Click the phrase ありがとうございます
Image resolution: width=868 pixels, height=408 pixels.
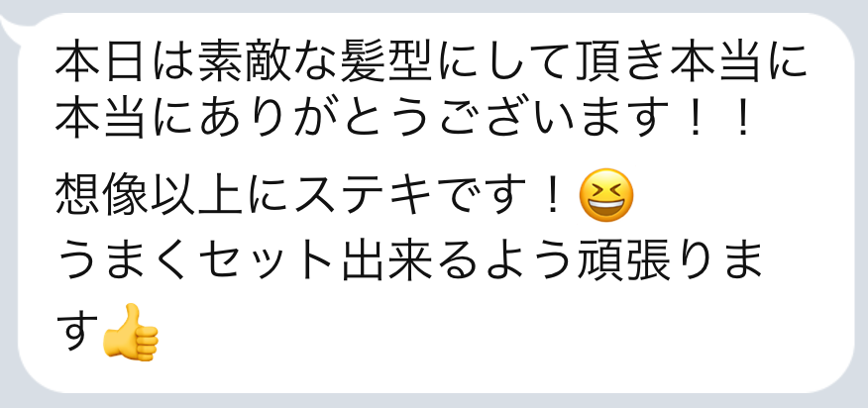432,119
